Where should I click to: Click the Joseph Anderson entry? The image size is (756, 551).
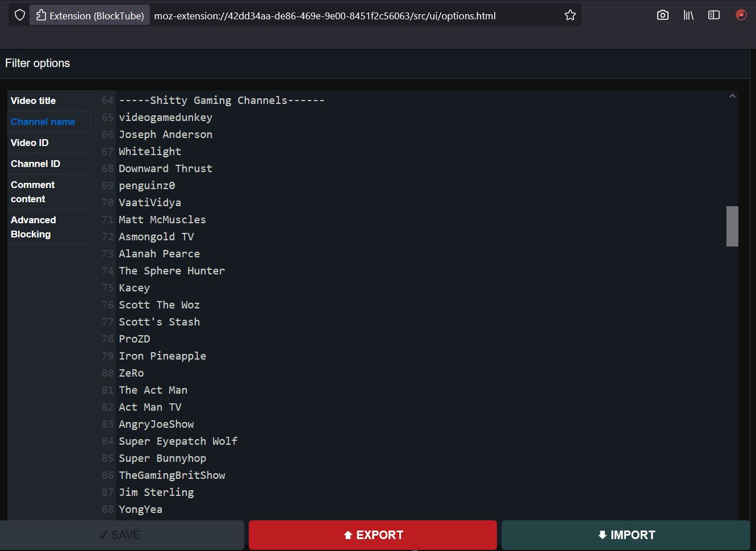[165, 135]
